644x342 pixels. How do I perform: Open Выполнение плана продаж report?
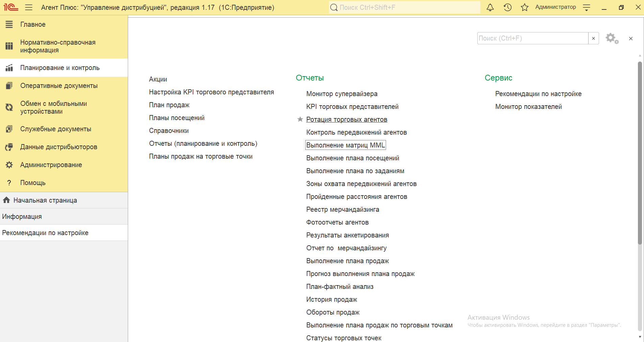[x=348, y=261]
